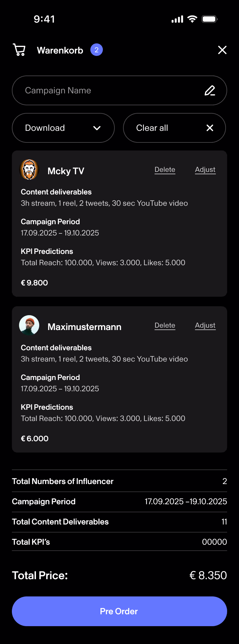Screen dimensions: 239x644
Task: Delete the Mcky TV cart entry
Action: click(165, 169)
